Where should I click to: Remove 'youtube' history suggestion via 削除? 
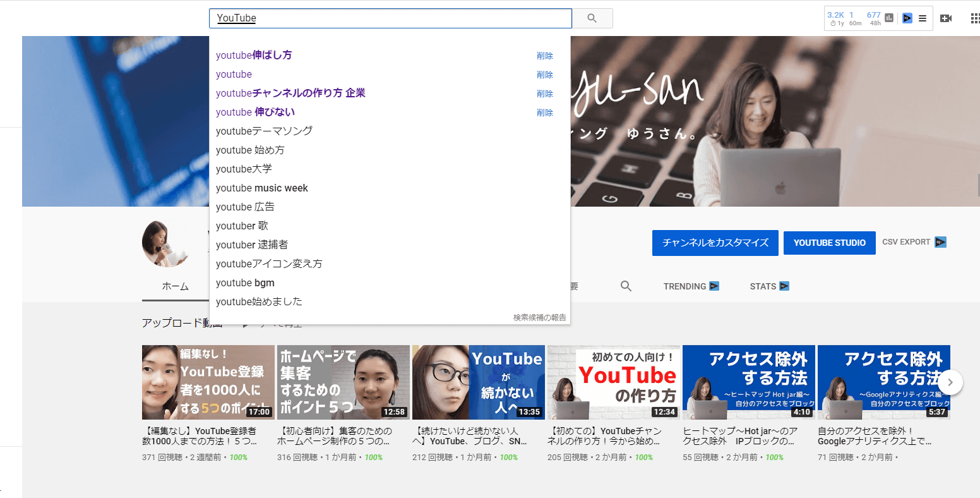(545, 75)
